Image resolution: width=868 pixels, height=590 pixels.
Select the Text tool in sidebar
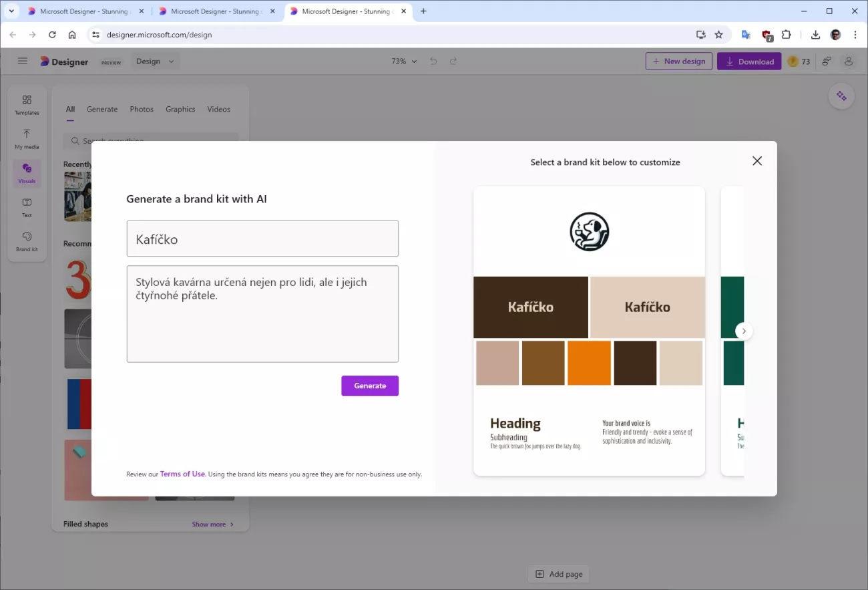27,207
